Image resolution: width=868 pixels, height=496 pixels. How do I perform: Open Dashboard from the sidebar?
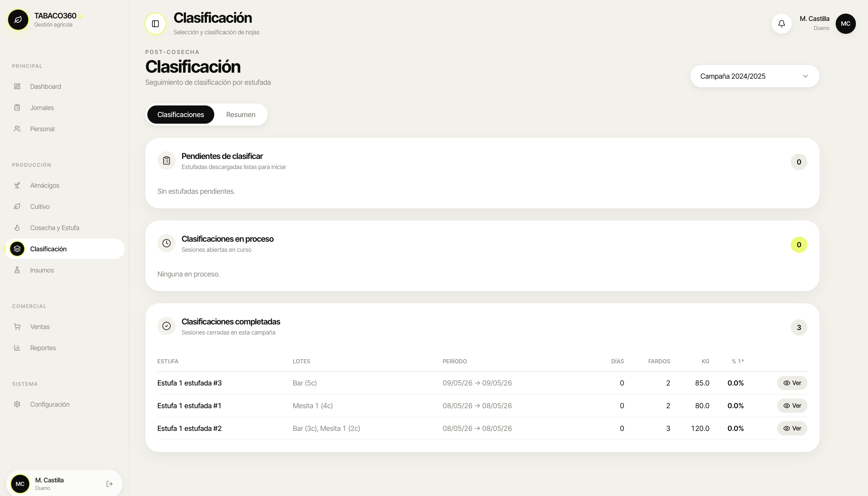coord(65,87)
